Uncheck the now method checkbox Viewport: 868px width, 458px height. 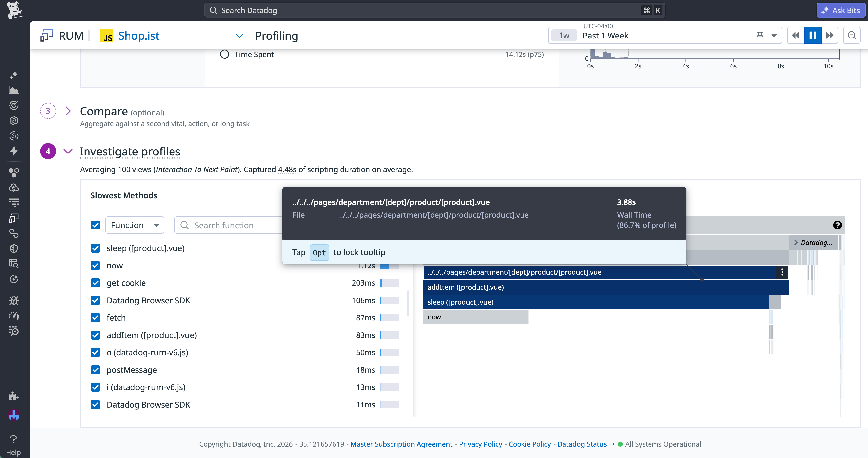click(95, 266)
